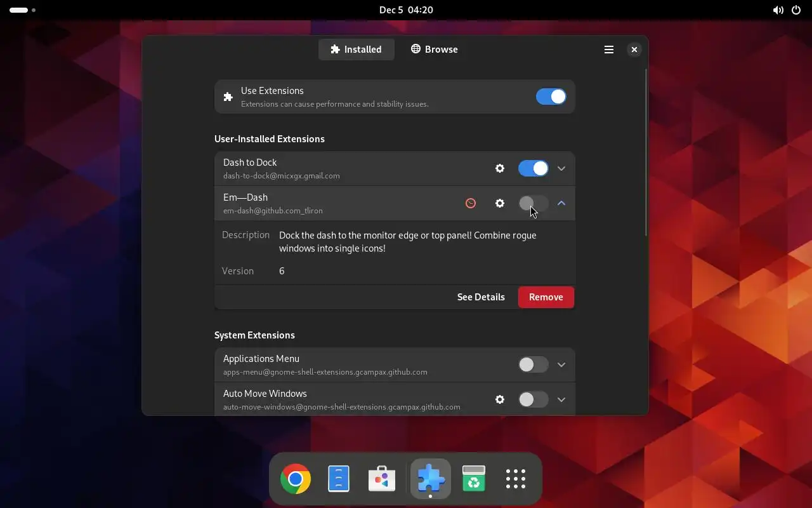Open the hamburger main menu
The width and height of the screenshot is (812, 508).
pyautogui.click(x=609, y=50)
